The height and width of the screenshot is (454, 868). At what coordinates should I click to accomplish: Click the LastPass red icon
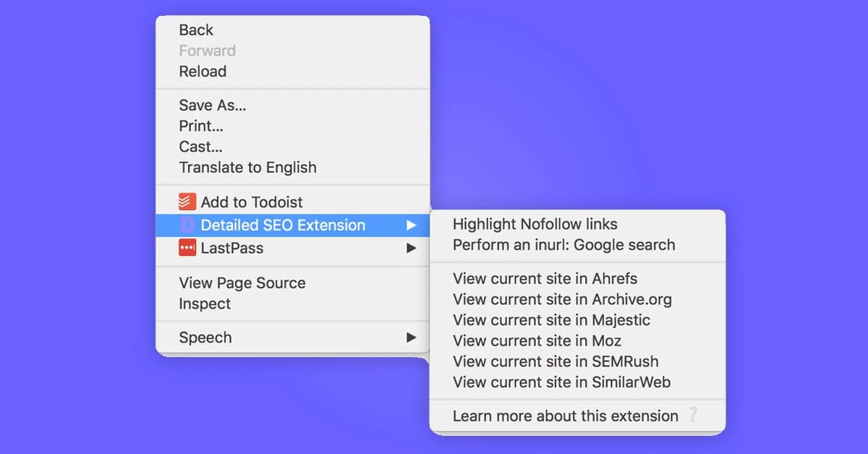pos(187,248)
